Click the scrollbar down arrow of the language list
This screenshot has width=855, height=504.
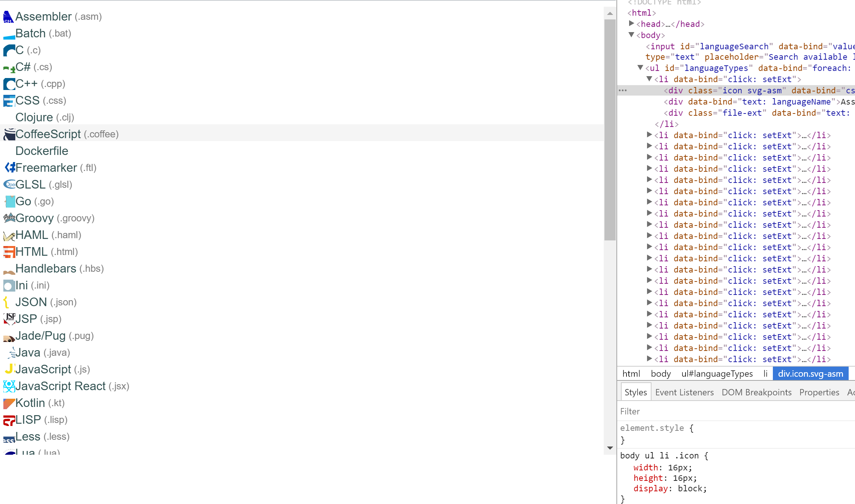[609, 448]
